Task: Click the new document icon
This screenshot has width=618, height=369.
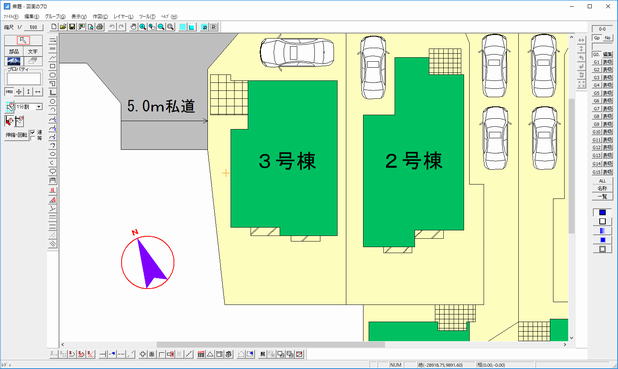Action: [54, 27]
